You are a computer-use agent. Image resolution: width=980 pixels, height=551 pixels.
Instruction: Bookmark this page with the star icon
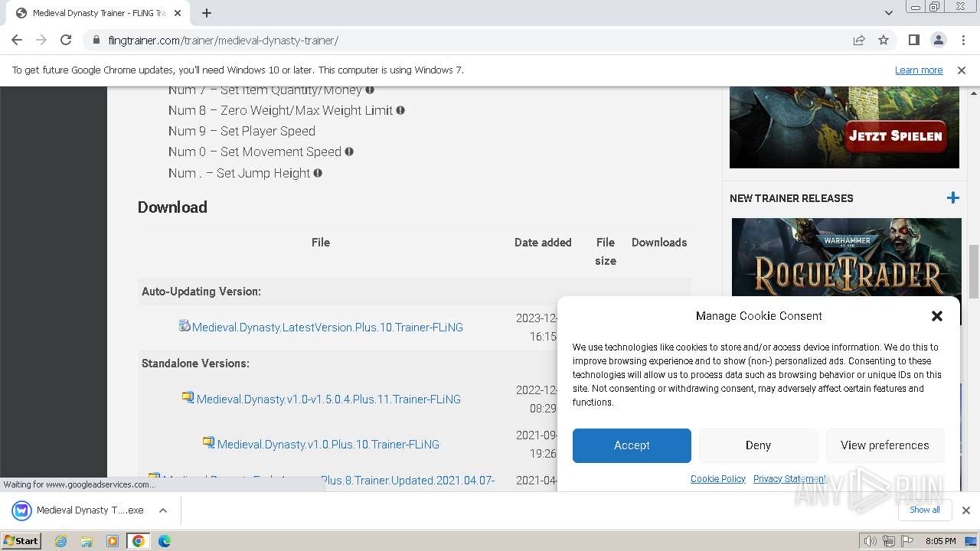pos(884,40)
